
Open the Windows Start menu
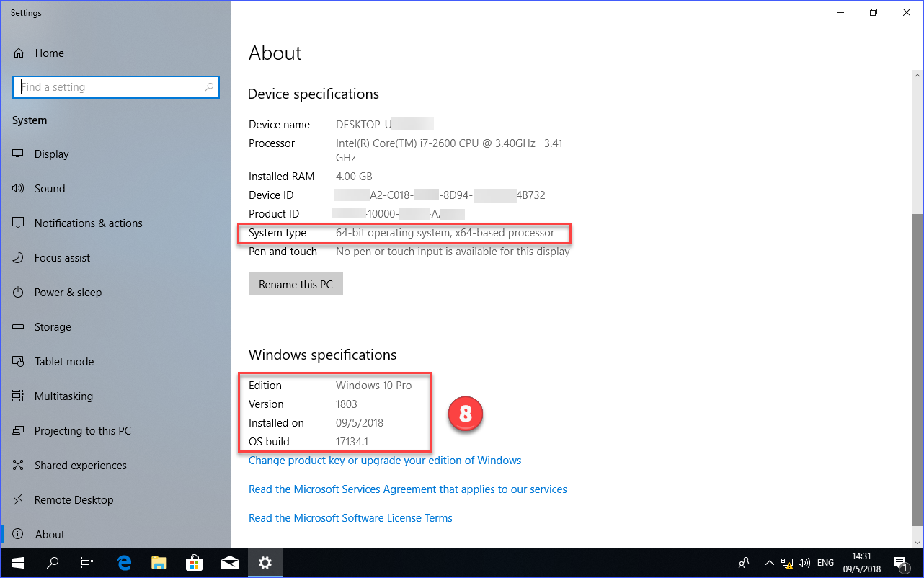coord(17,563)
